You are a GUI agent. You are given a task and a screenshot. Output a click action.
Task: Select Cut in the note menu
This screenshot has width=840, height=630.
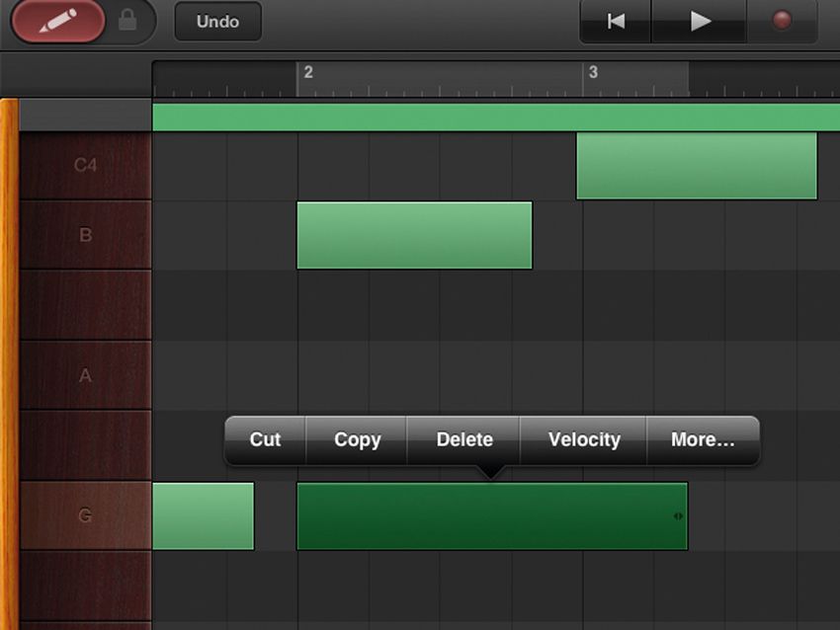point(264,440)
